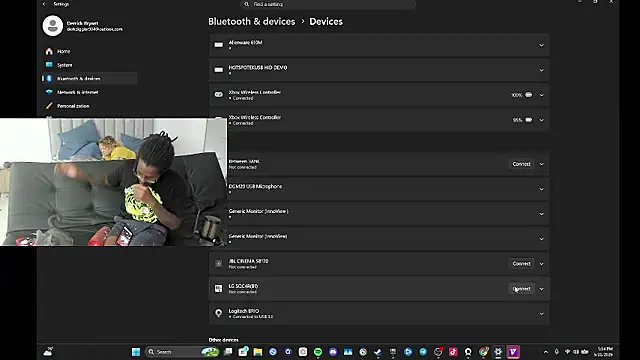Expand the HOTSPOTEKUSB HID DEVO row
The height and width of the screenshot is (360, 640).
[541, 70]
